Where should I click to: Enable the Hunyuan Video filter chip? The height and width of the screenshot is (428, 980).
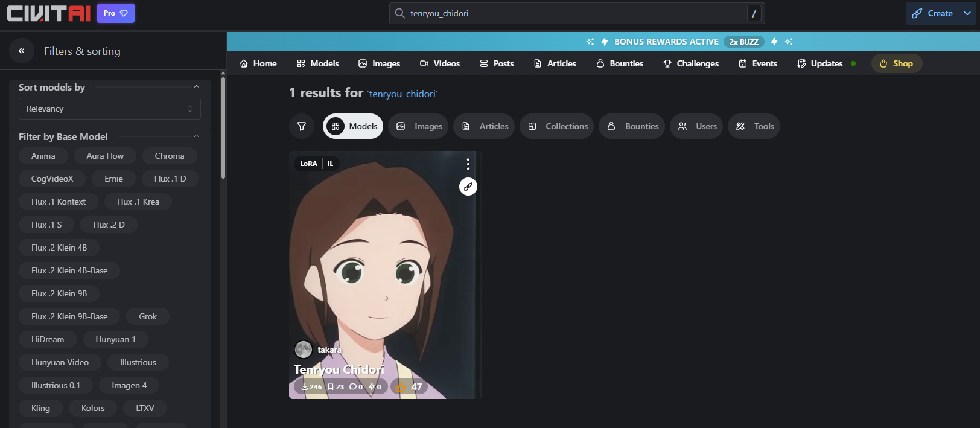(60, 362)
